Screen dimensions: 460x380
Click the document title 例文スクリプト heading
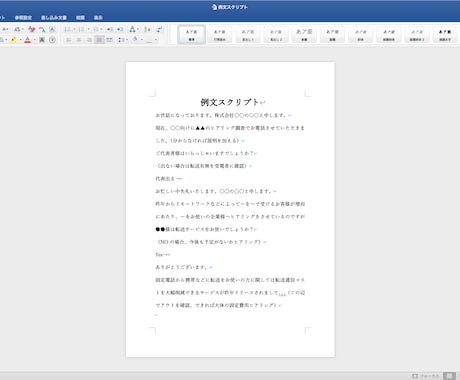(x=230, y=102)
